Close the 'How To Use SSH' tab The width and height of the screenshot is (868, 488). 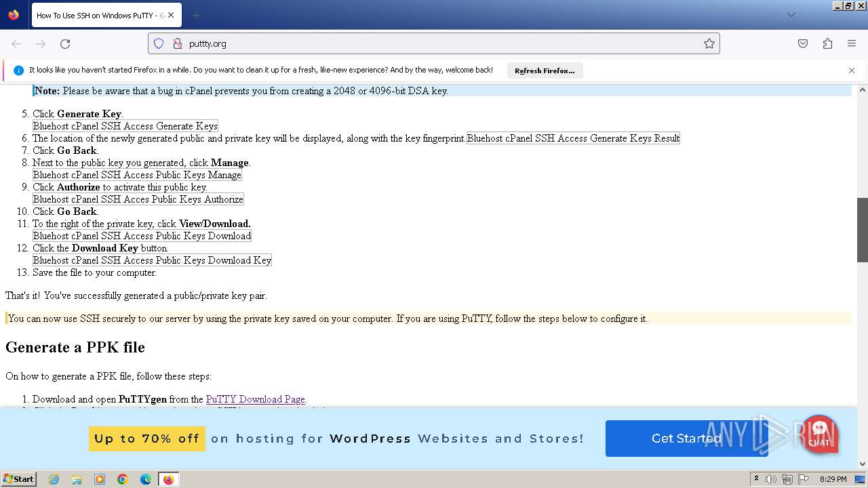(x=171, y=15)
